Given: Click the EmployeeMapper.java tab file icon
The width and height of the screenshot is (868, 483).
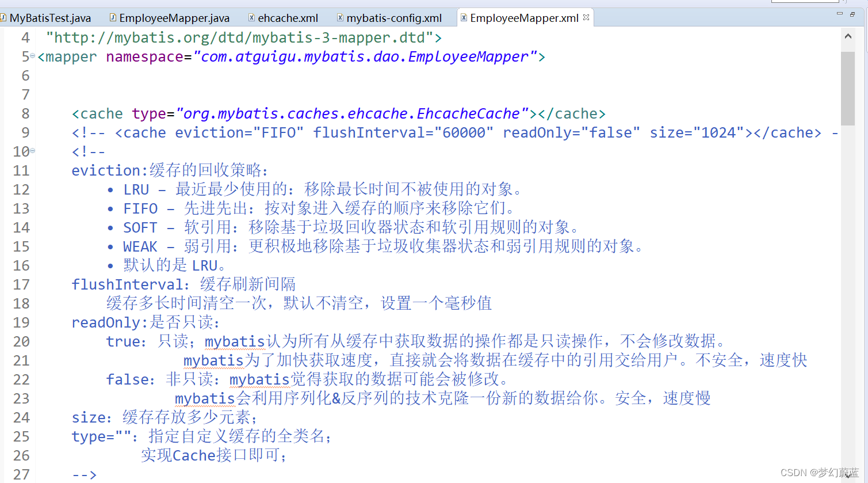Looking at the screenshot, I should [x=113, y=17].
